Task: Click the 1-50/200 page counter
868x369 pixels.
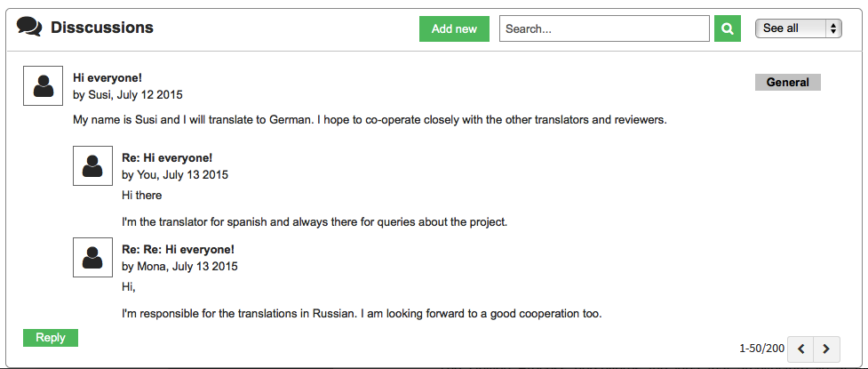Action: click(x=761, y=349)
